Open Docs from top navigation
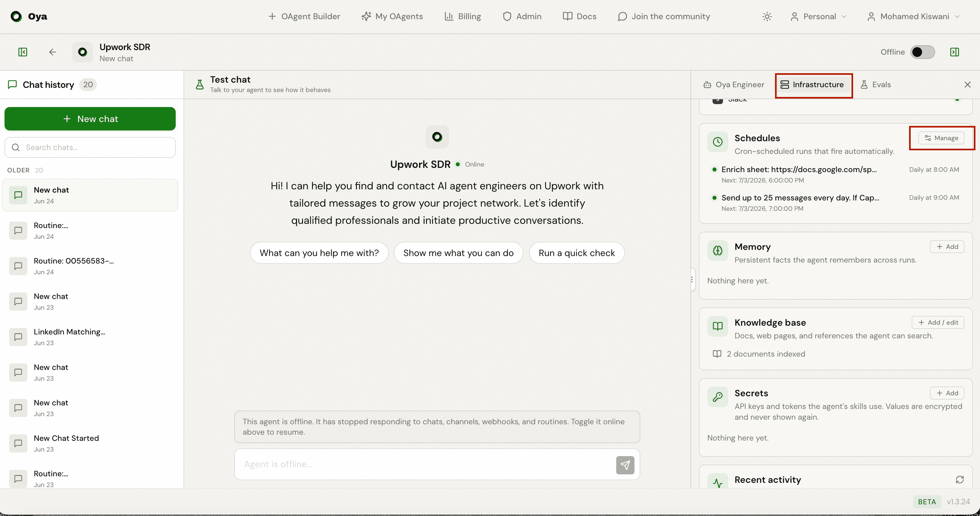 579,16
